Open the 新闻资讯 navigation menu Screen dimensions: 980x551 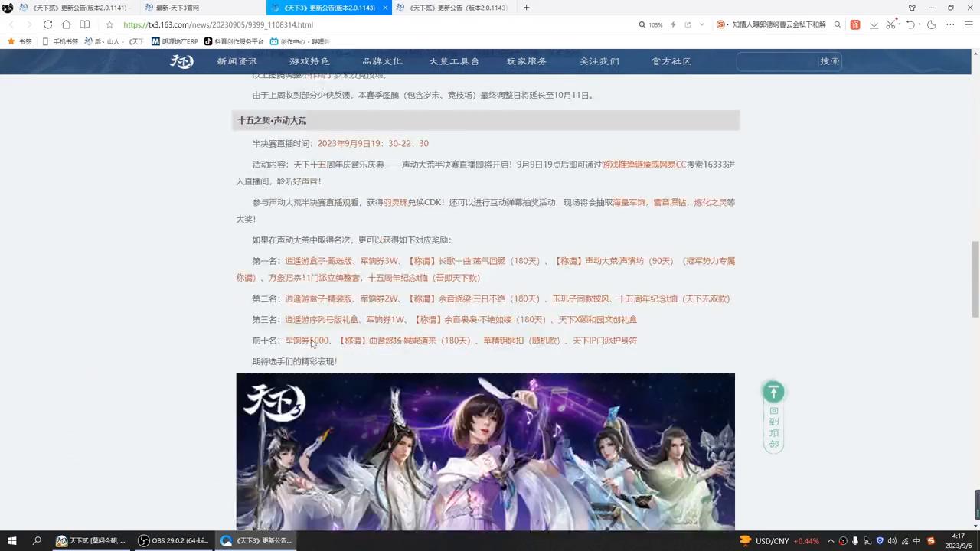tap(237, 61)
